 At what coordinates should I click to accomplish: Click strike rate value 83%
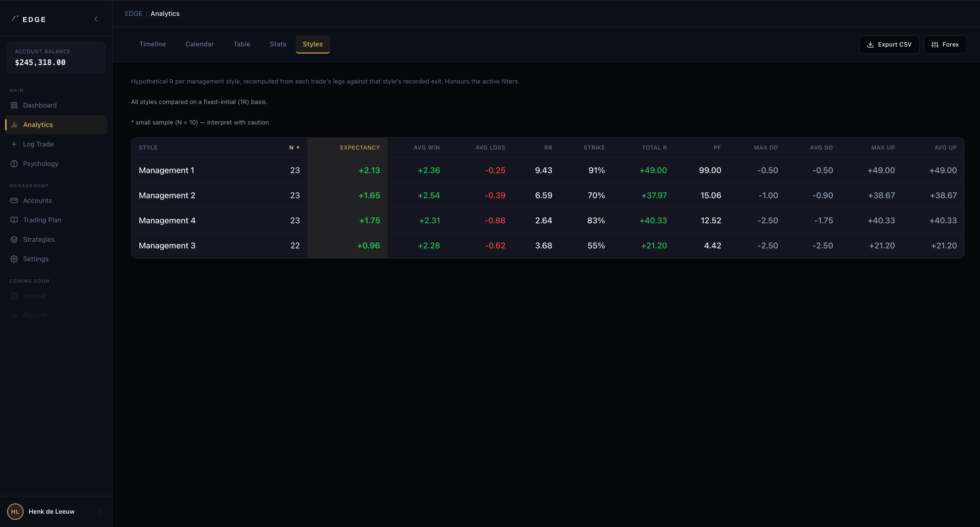coord(596,221)
